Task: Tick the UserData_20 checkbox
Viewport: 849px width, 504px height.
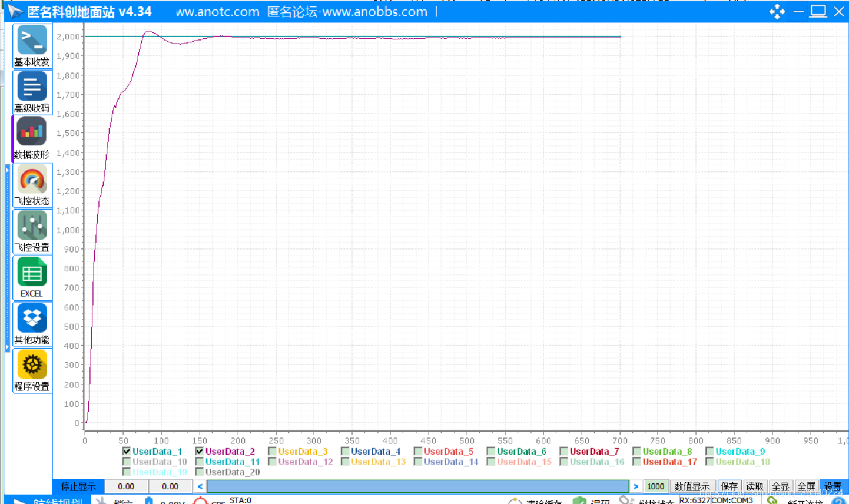Action: [200, 472]
